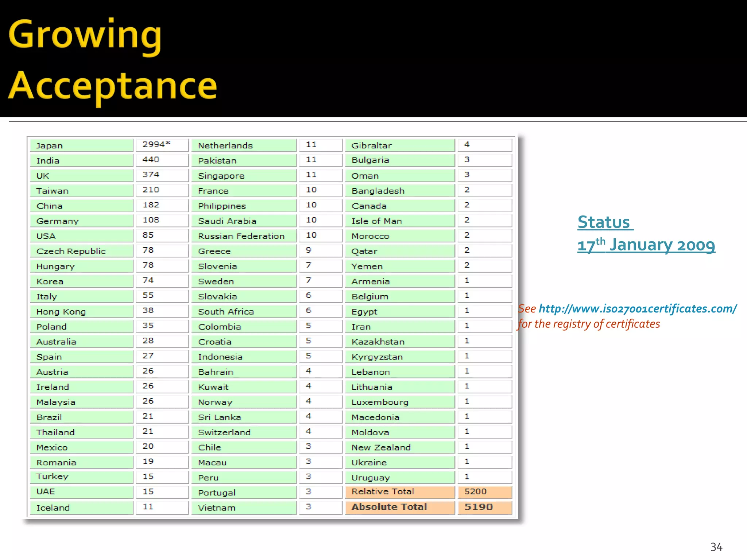
Task: Select the Russian Federation cell
Action: point(243,236)
